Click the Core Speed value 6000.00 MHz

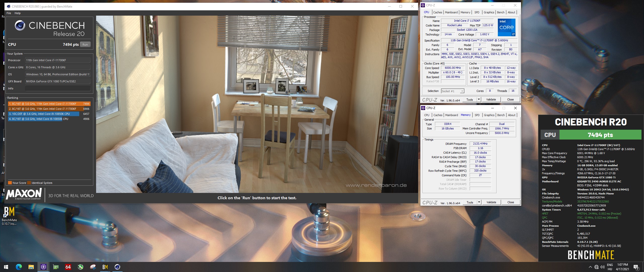(x=453, y=68)
